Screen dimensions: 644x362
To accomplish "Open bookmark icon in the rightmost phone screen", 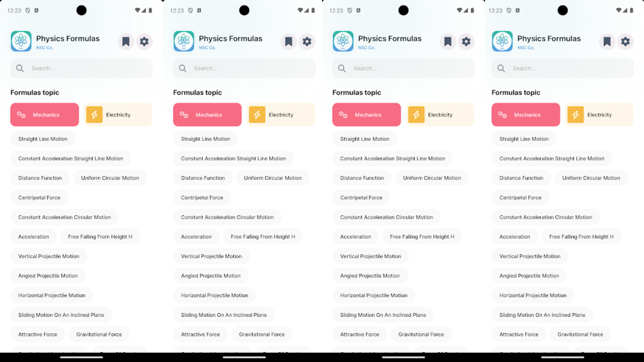I will click(607, 41).
